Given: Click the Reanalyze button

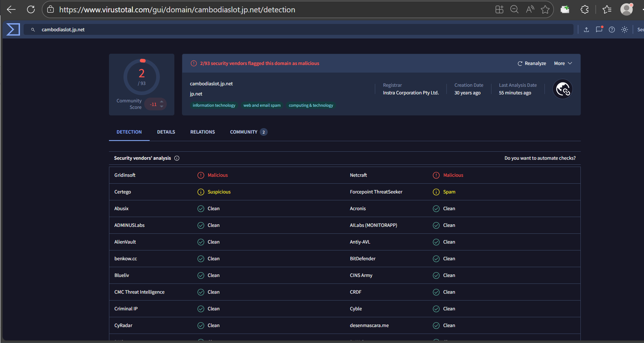Looking at the screenshot, I should (x=532, y=64).
